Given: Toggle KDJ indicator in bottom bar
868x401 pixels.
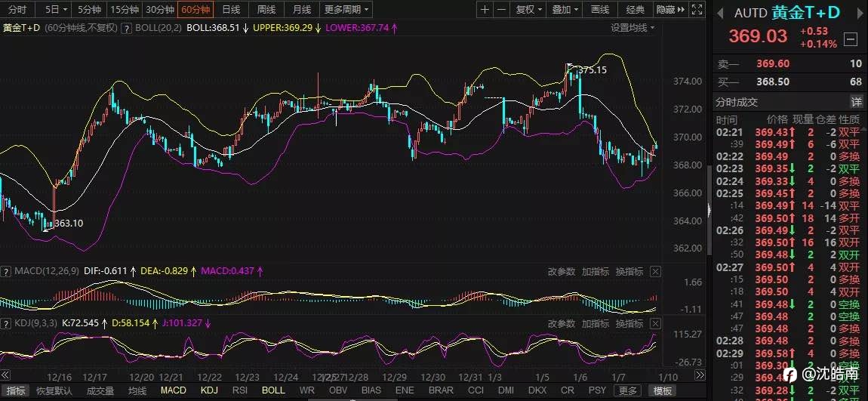Looking at the screenshot, I should [x=209, y=390].
